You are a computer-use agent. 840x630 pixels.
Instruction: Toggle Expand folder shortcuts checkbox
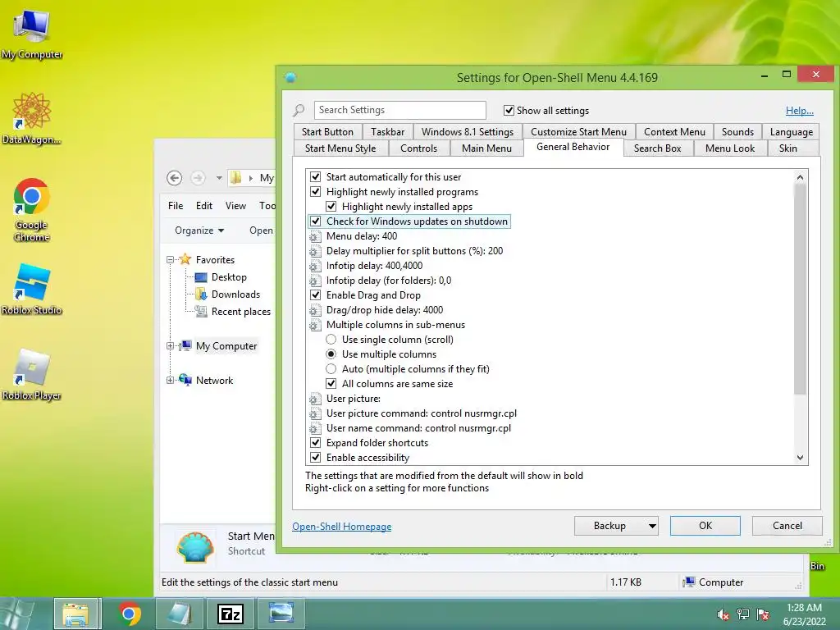click(316, 443)
